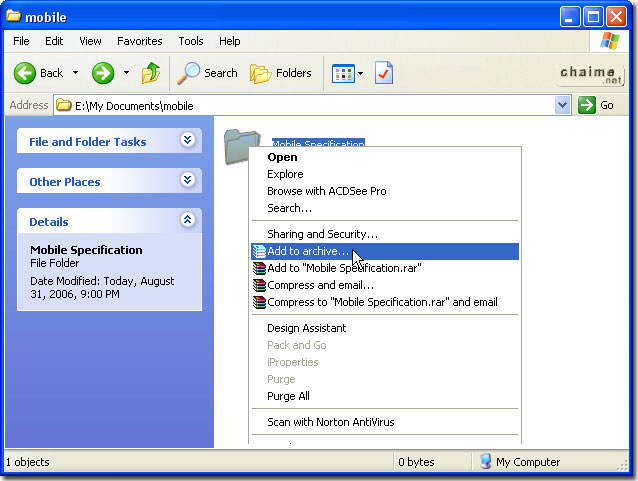Click the Views icon in toolbar
This screenshot has height=481, width=638.
(x=342, y=73)
